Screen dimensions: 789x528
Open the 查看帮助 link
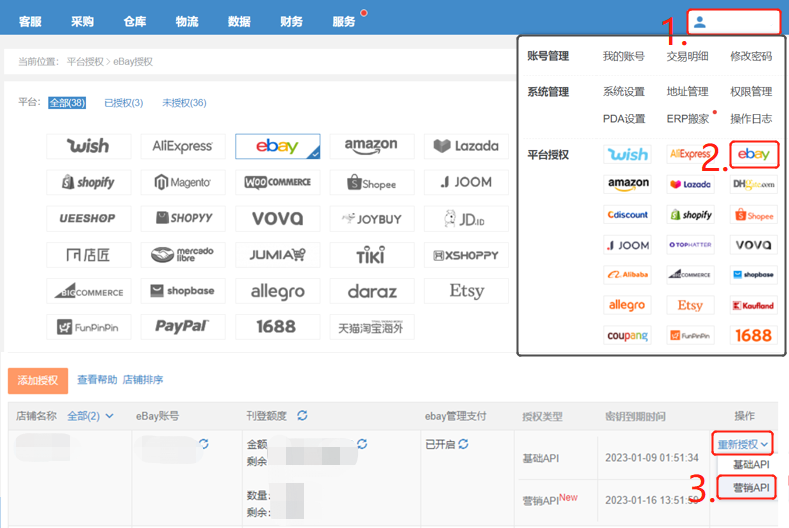tap(97, 380)
